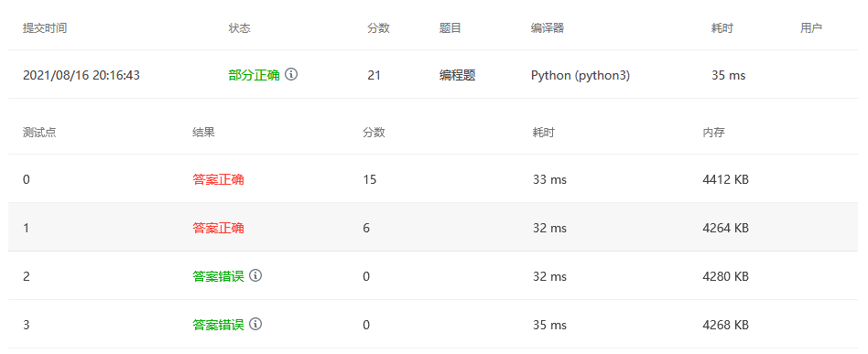Click the total time 35 ms
The image size is (868, 354).
[729, 75]
